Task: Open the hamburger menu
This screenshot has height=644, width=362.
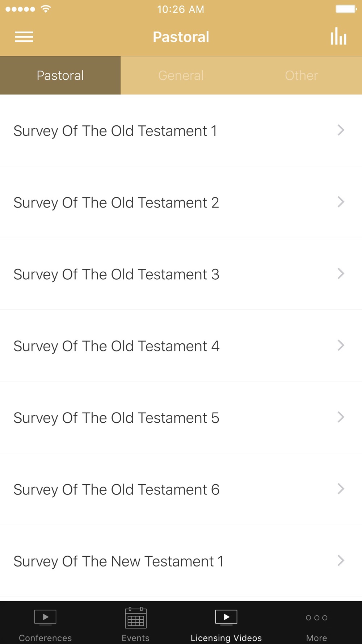Action: click(x=24, y=37)
